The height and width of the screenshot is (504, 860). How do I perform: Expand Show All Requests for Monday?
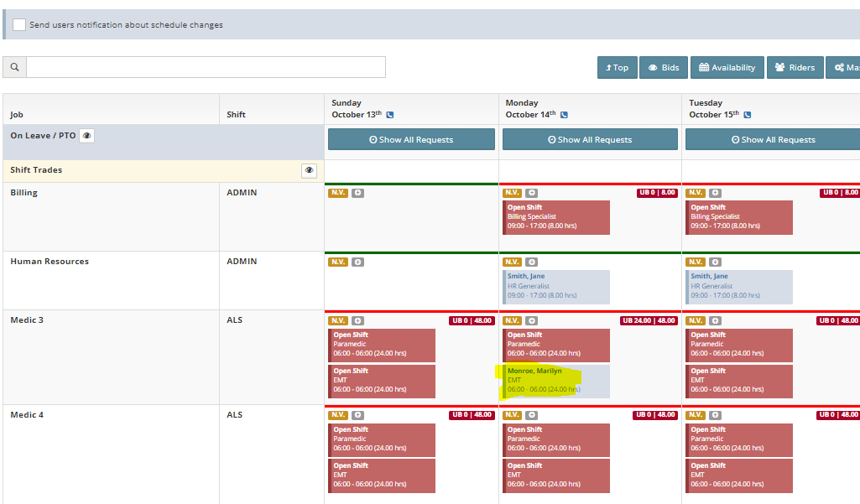point(590,139)
